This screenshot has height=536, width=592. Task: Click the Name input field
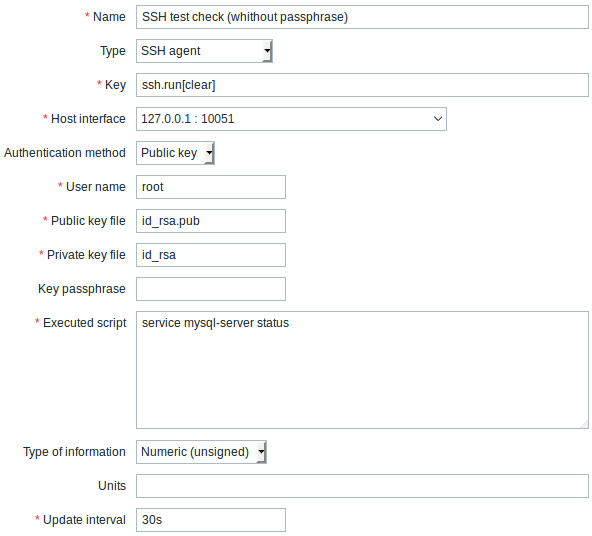pyautogui.click(x=362, y=17)
